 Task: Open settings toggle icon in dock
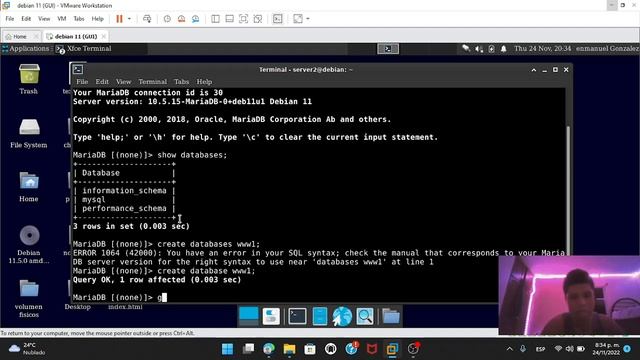pyautogui.click(x=271, y=316)
